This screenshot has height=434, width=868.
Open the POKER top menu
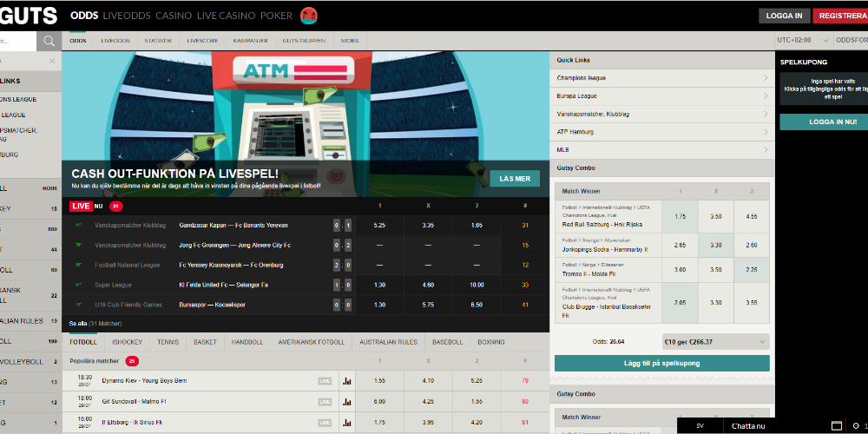click(x=276, y=16)
